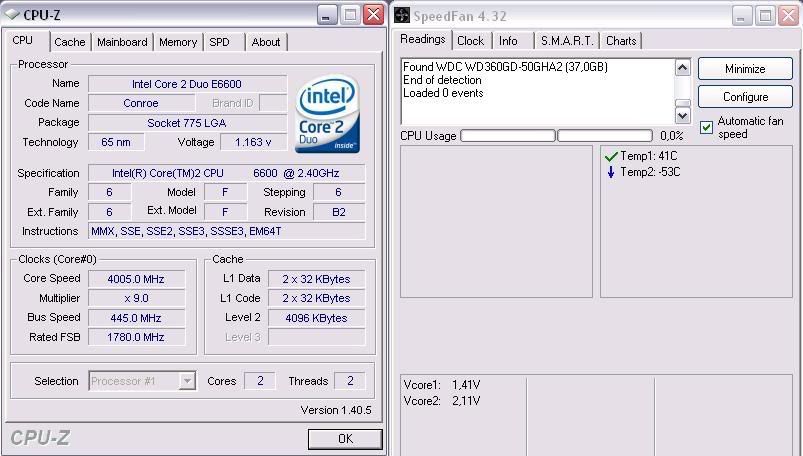Viewport: 803px width, 456px height.
Task: Click the OK button in CPU-Z
Action: coord(345,439)
